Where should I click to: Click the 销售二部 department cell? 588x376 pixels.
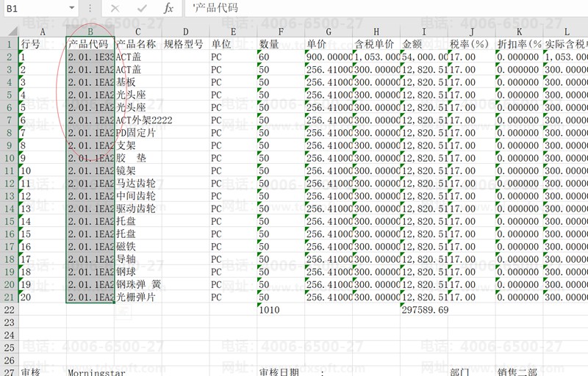tap(520, 372)
